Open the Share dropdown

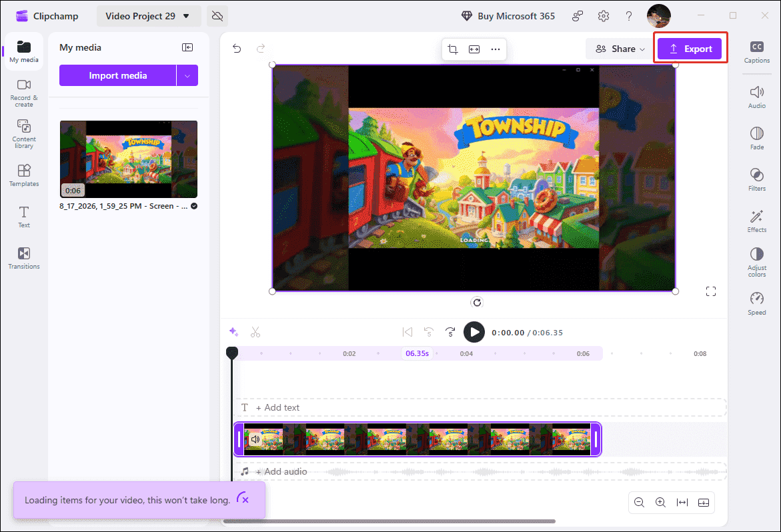[620, 49]
